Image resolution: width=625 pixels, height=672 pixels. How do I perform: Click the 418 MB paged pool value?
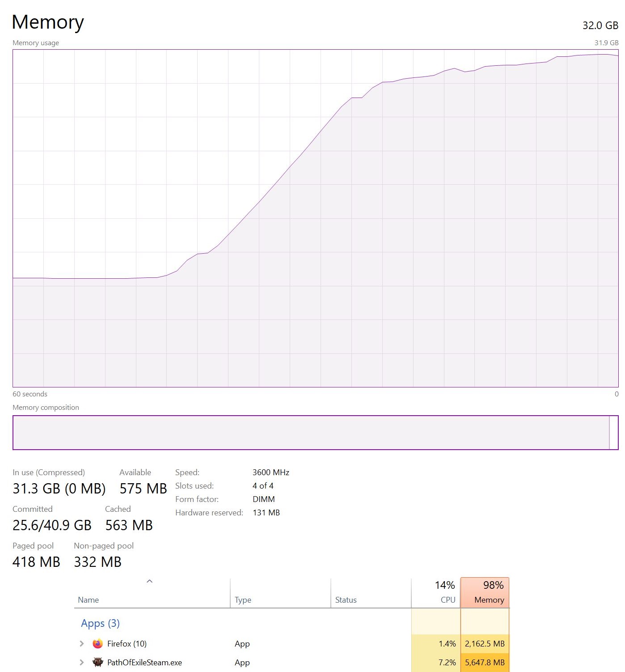(x=36, y=562)
